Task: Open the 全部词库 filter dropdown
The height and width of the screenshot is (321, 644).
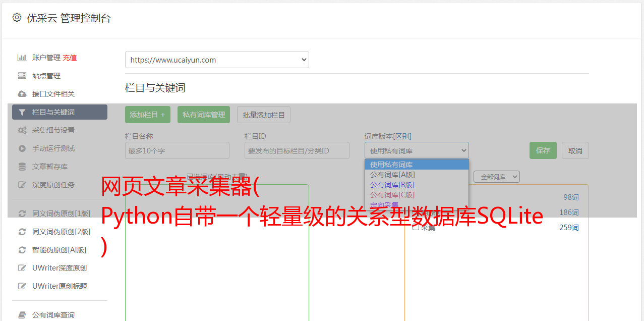Action: pos(496,177)
